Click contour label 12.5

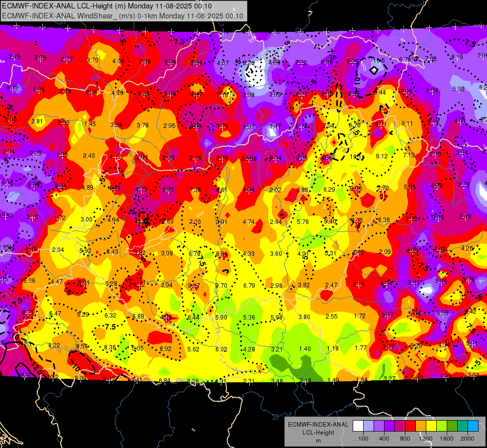click(x=37, y=368)
